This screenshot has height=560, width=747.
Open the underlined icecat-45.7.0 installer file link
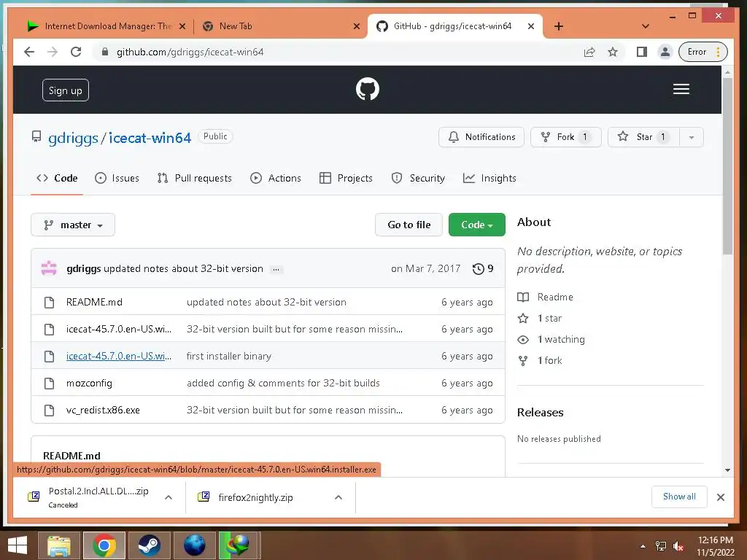tap(119, 356)
